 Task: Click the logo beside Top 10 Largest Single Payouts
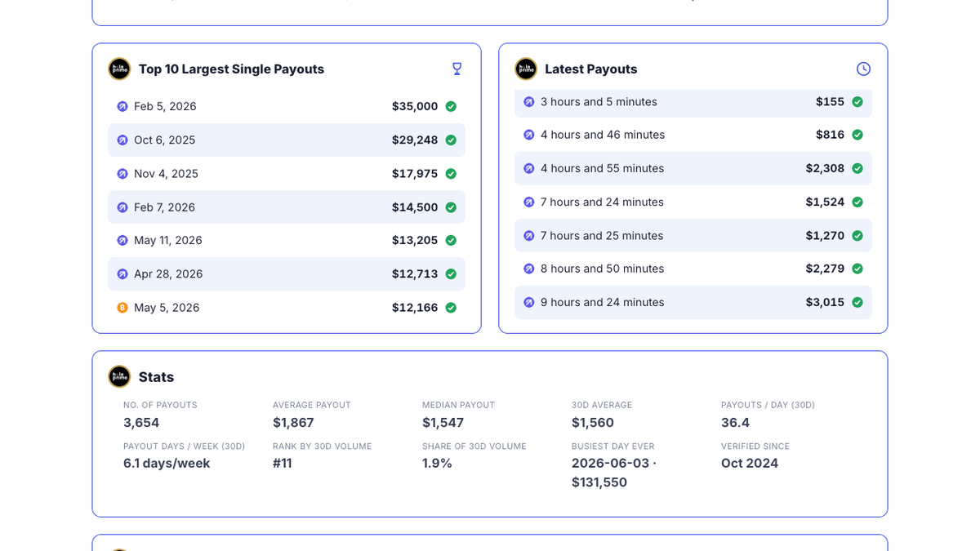pos(119,69)
